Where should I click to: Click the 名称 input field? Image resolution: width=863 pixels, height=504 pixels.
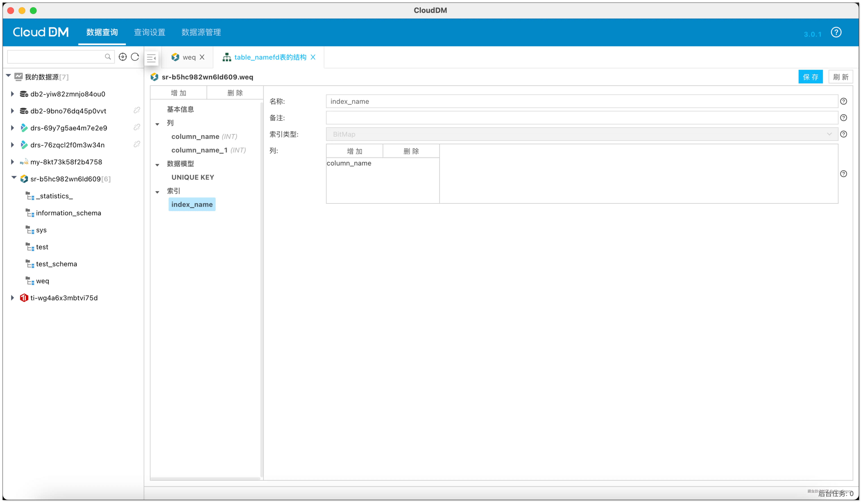[582, 101]
